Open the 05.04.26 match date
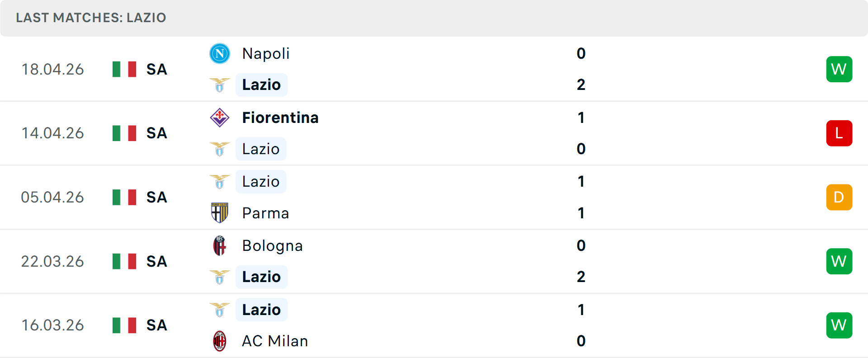868x358 pixels. [52, 197]
